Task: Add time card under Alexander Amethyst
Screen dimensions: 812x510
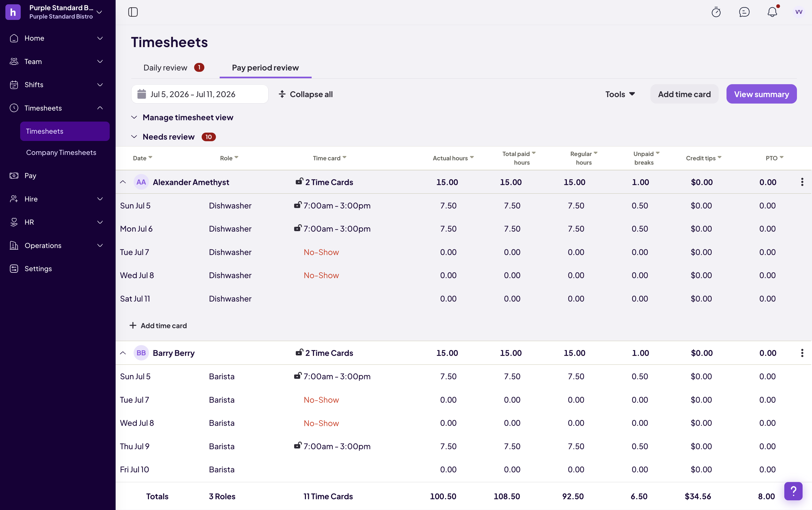Action: (158, 325)
